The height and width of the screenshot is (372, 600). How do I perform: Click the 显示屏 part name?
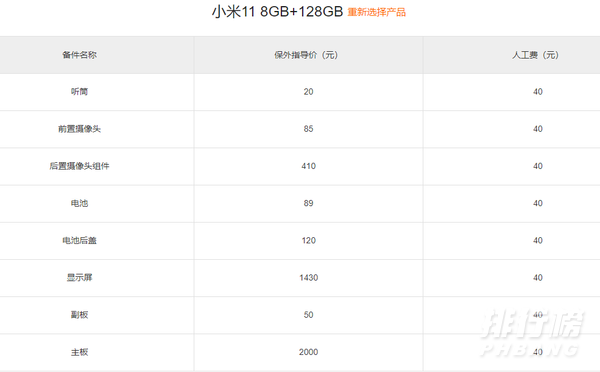(80, 277)
